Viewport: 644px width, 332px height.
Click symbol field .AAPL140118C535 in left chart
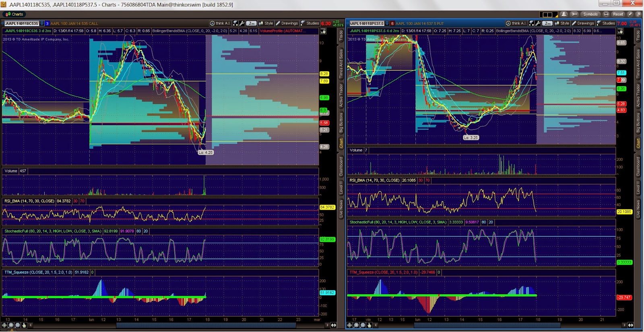(x=22, y=23)
